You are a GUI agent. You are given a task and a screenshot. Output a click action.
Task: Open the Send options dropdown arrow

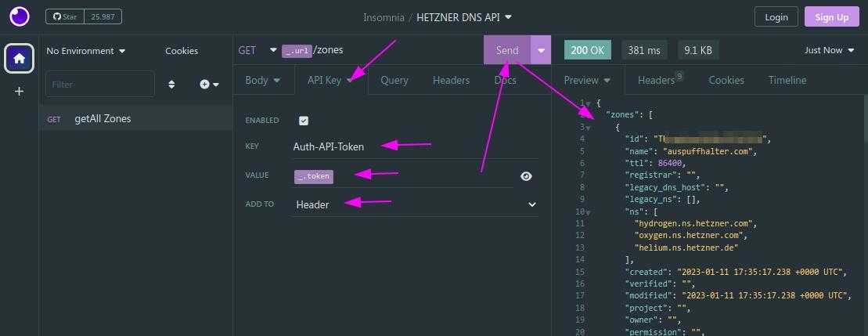click(x=541, y=50)
